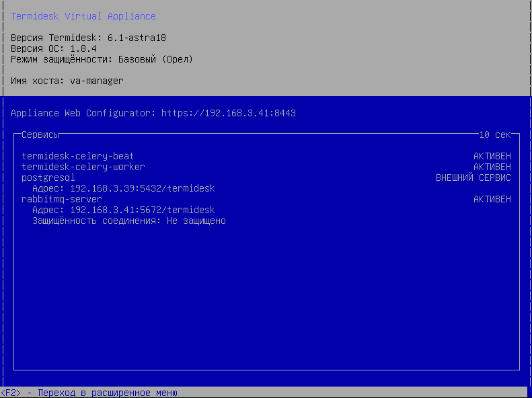Click the 'Не защищено' connection security line

click(x=129, y=221)
